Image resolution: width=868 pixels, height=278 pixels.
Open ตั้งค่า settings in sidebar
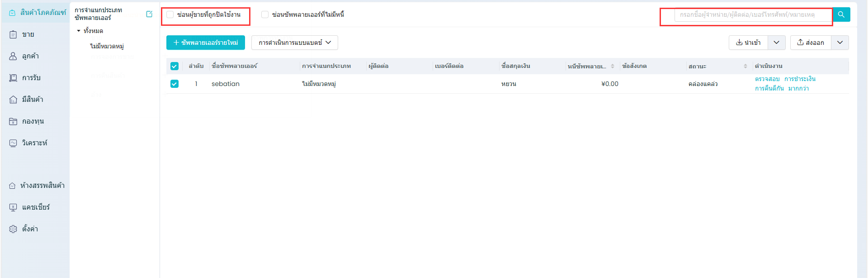click(x=30, y=229)
